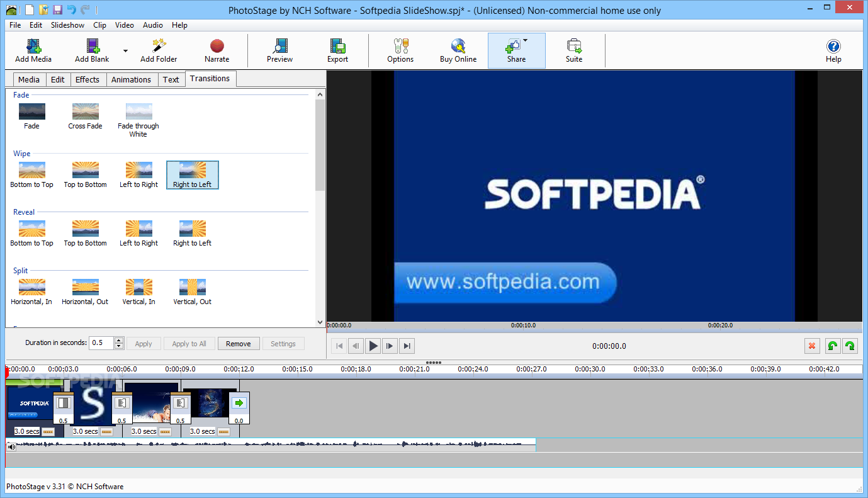Step forward one frame
The width and height of the screenshot is (868, 498).
click(390, 346)
